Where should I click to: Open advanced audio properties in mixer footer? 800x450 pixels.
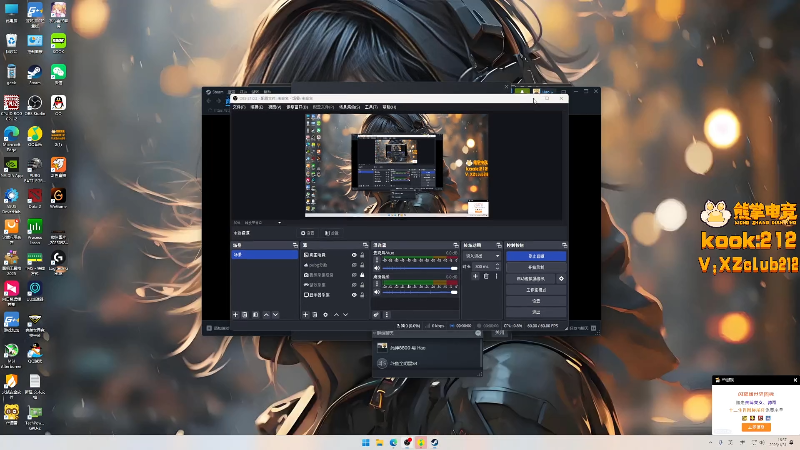point(377,315)
